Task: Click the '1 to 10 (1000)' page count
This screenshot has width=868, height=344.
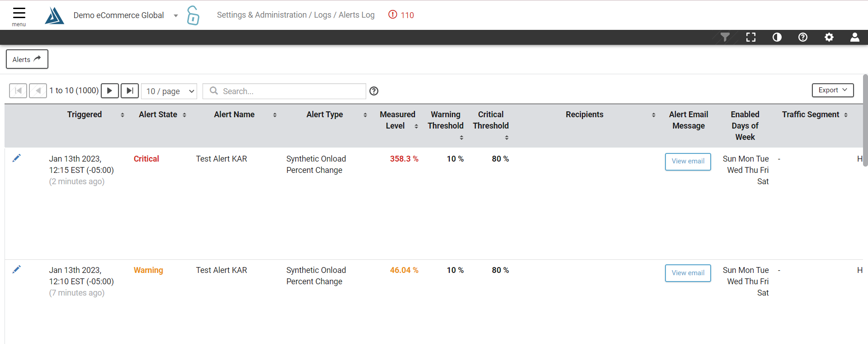Action: (74, 91)
